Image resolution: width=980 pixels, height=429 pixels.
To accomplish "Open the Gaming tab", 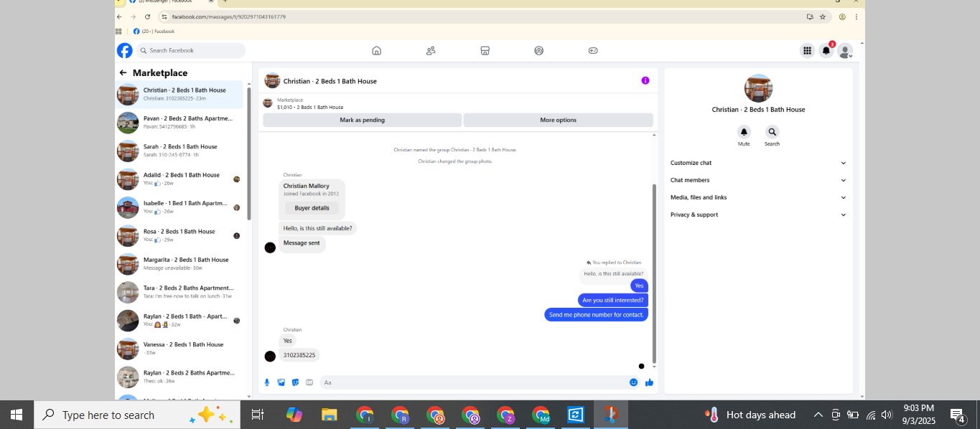I will (593, 50).
